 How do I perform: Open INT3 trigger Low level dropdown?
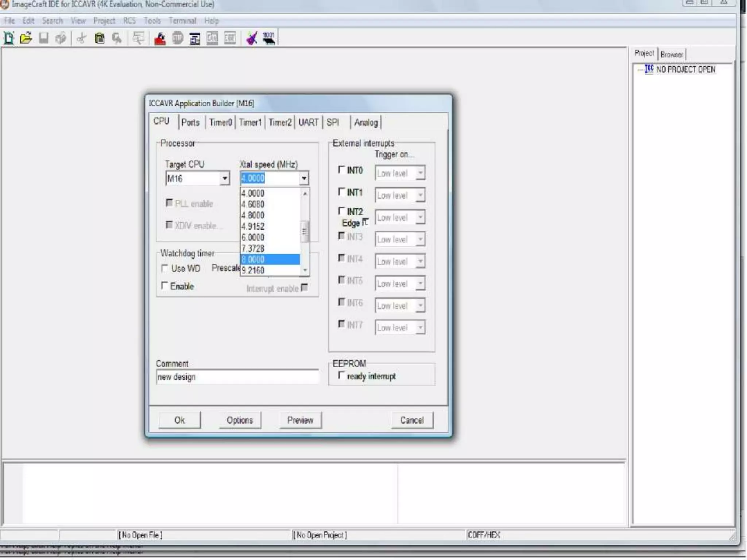[420, 240]
